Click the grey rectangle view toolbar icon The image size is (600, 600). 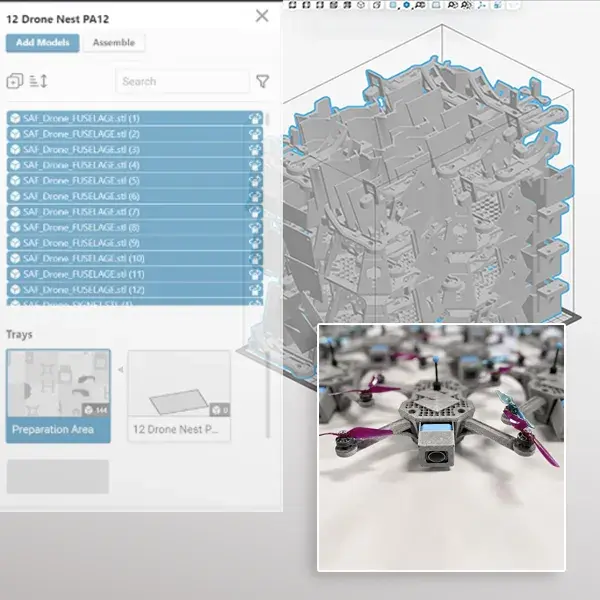pos(436,5)
